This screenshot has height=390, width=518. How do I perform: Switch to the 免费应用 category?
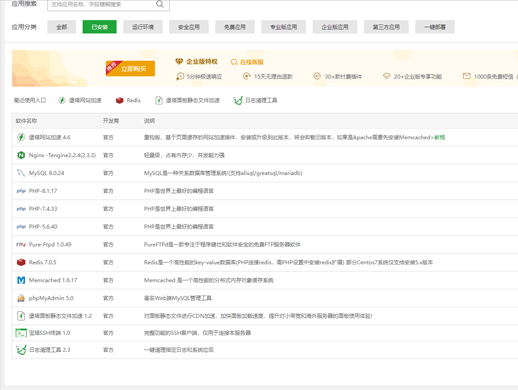pos(235,27)
